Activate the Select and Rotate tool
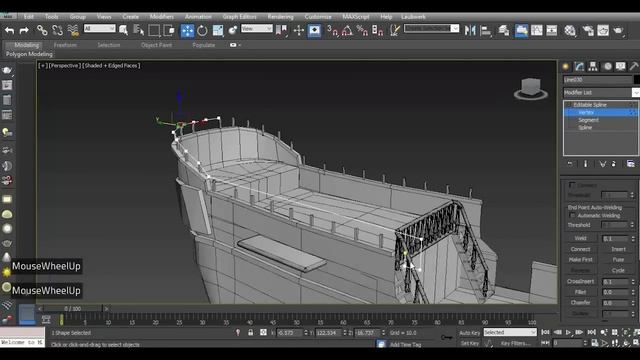This screenshot has height=360, width=640. (202, 30)
